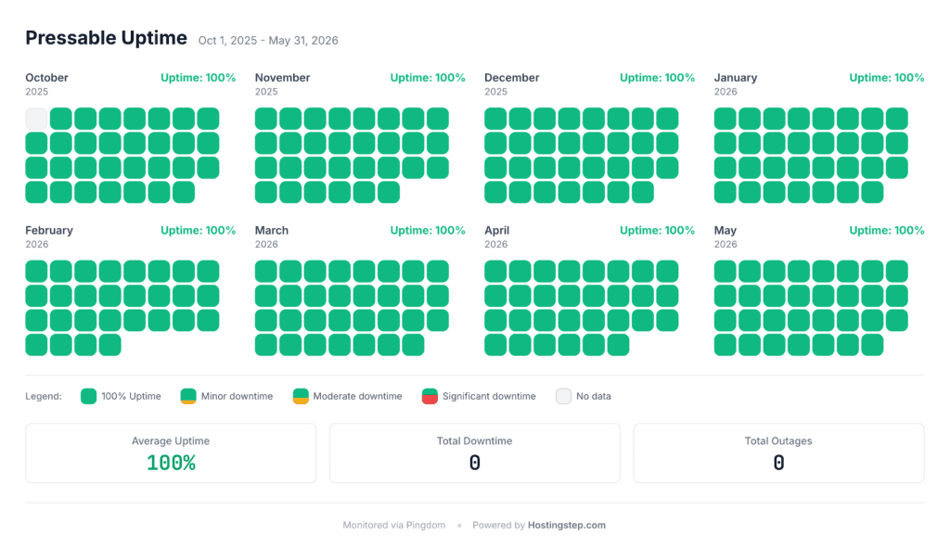Select the last day square of February

pos(110,345)
